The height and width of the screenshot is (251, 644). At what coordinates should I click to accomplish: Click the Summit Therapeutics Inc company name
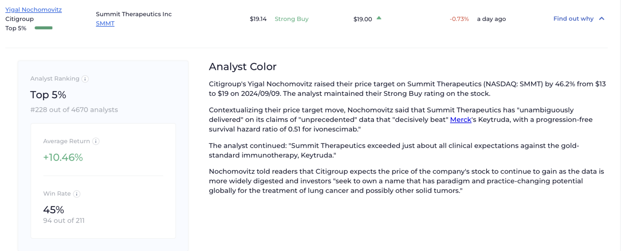134,14
